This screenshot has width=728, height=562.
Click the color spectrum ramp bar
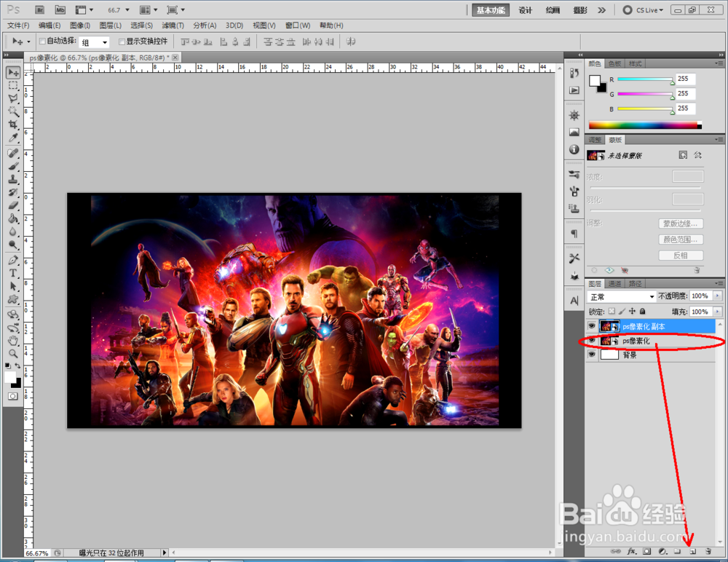(x=645, y=125)
